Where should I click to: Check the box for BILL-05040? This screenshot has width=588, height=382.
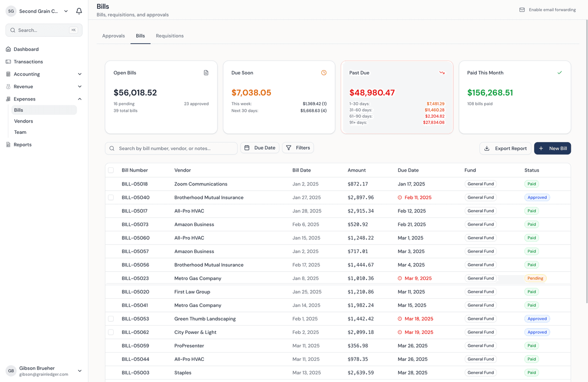point(111,198)
